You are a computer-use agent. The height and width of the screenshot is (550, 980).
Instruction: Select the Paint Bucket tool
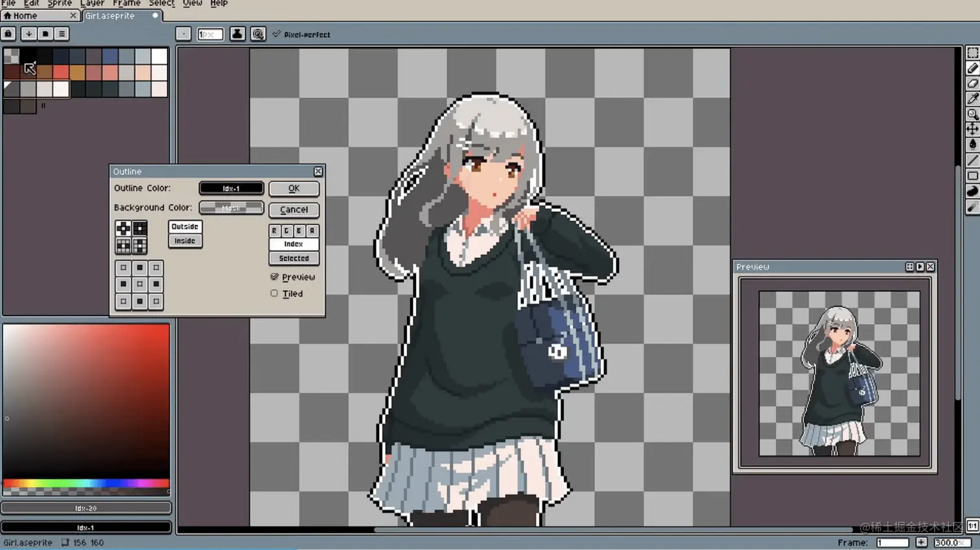(x=972, y=145)
